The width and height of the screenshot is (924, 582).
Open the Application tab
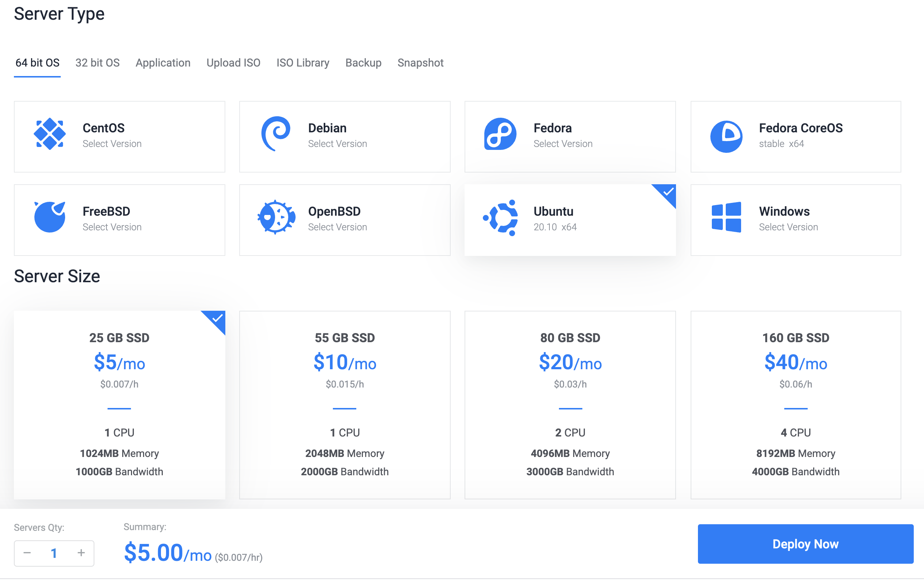pyautogui.click(x=163, y=63)
